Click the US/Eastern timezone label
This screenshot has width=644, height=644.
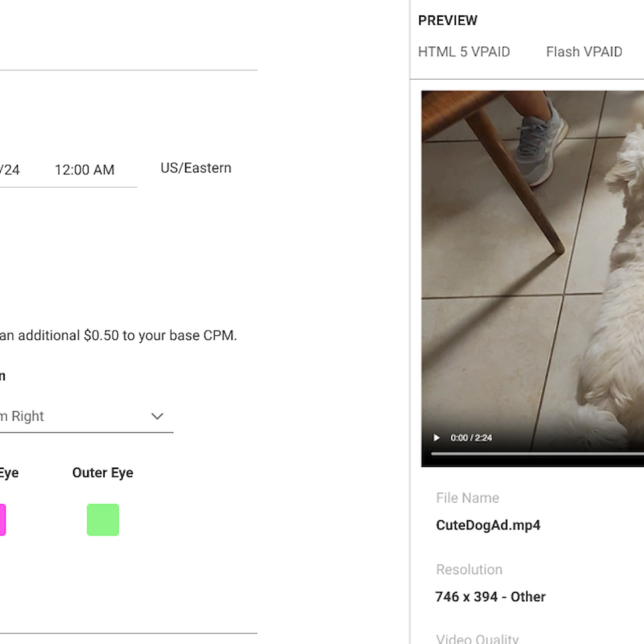(196, 168)
